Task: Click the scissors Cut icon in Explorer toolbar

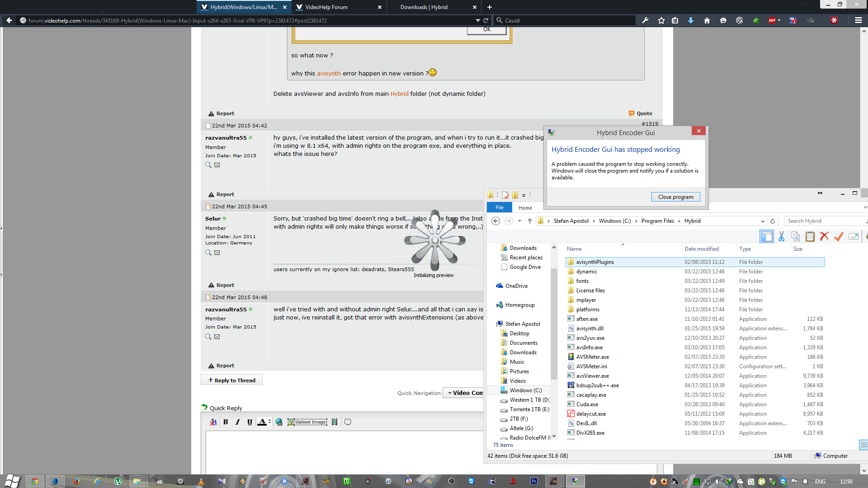Action: point(781,236)
